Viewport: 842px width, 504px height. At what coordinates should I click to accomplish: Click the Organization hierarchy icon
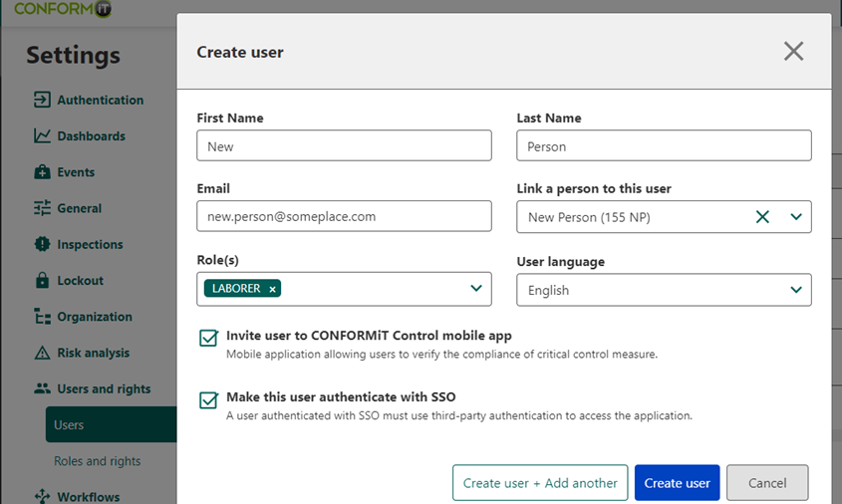coord(42,316)
